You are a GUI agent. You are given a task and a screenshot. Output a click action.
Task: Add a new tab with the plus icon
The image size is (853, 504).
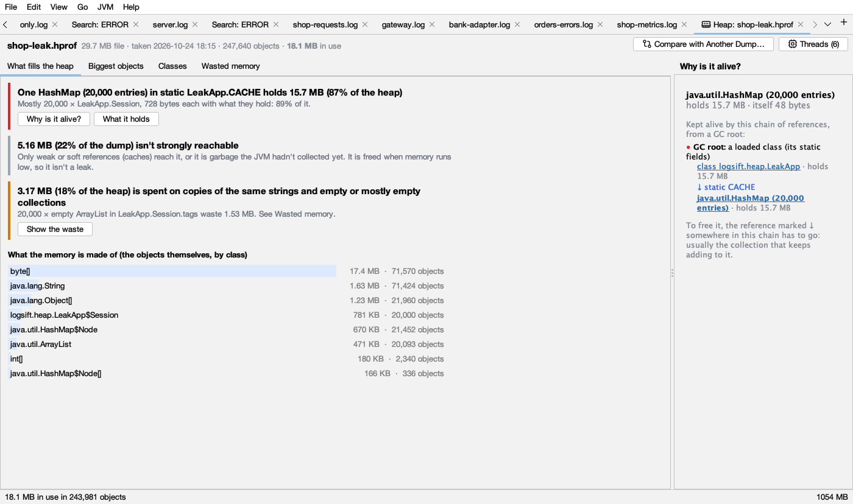[x=844, y=23]
